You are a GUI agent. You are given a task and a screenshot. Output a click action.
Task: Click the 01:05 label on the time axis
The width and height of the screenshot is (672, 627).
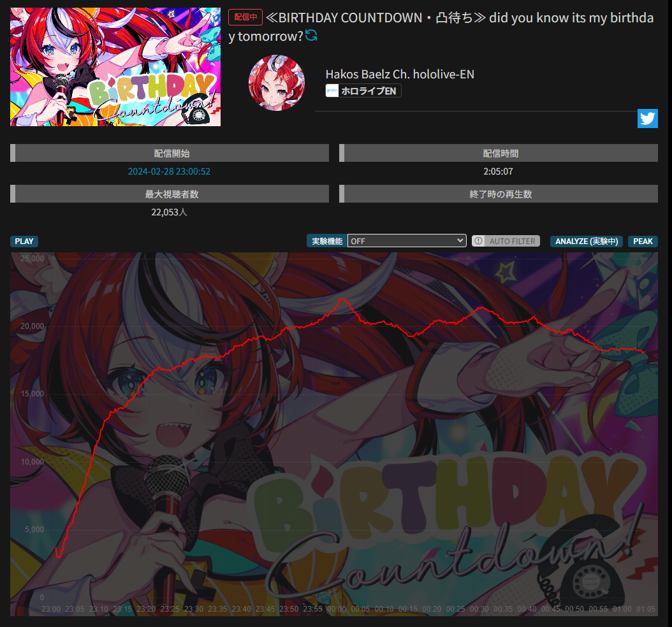click(645, 609)
